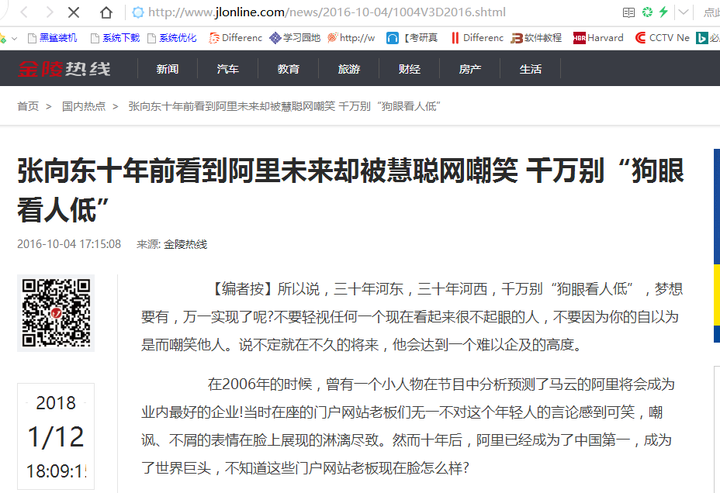
Task: Open the 软件教程 bookmark
Action: [x=536, y=38]
